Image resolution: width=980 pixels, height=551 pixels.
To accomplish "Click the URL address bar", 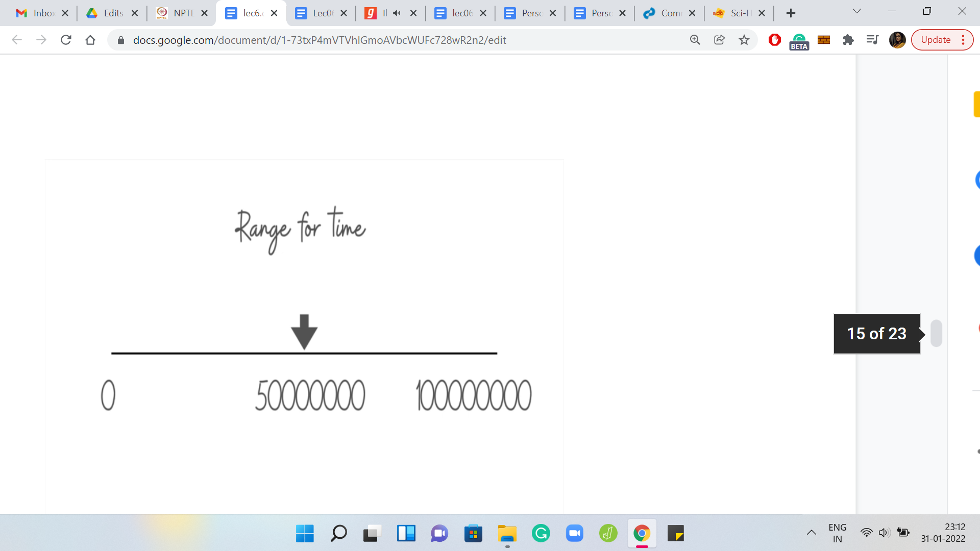I will pyautogui.click(x=398, y=40).
